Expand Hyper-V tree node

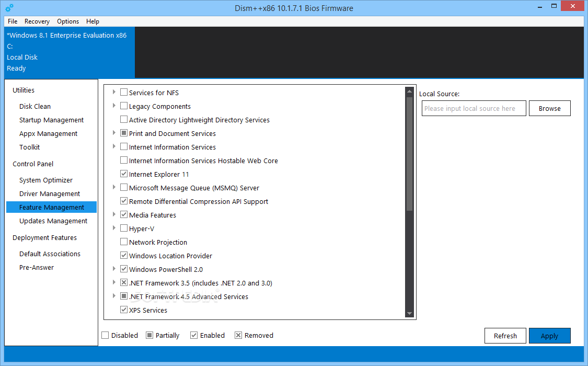point(114,228)
